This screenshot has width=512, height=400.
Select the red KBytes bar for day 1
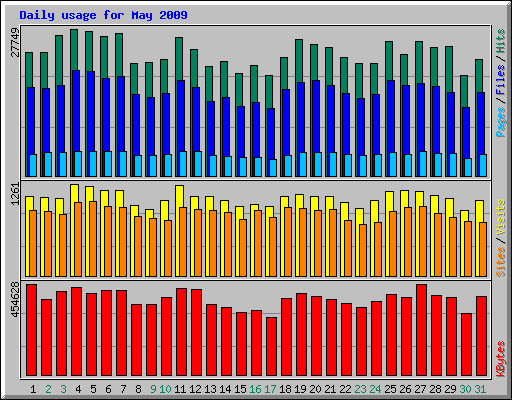[31, 330]
